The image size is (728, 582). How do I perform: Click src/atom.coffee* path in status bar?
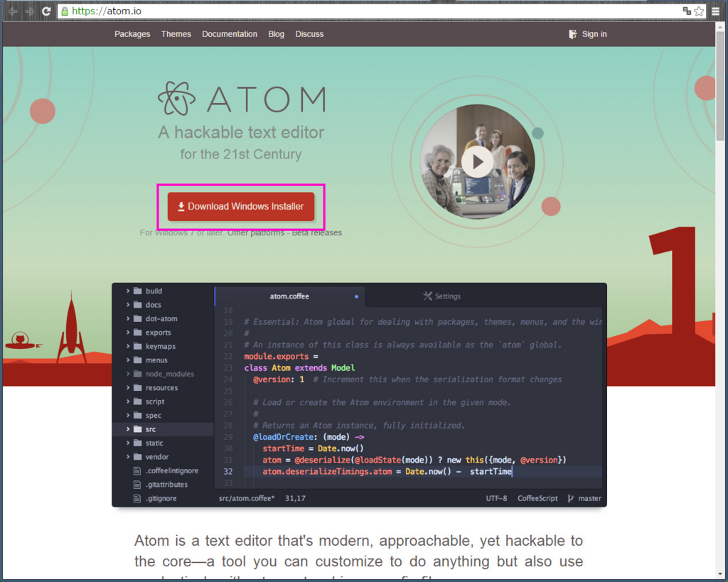tap(247, 498)
